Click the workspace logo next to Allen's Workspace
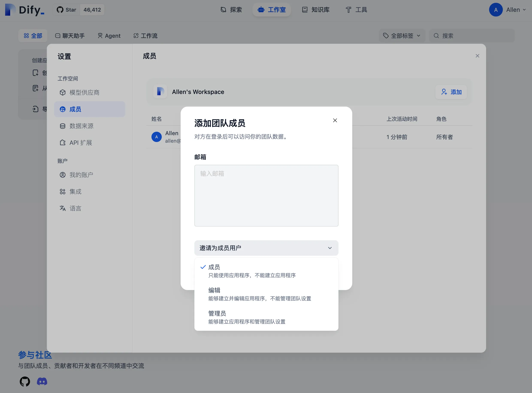 tap(160, 92)
